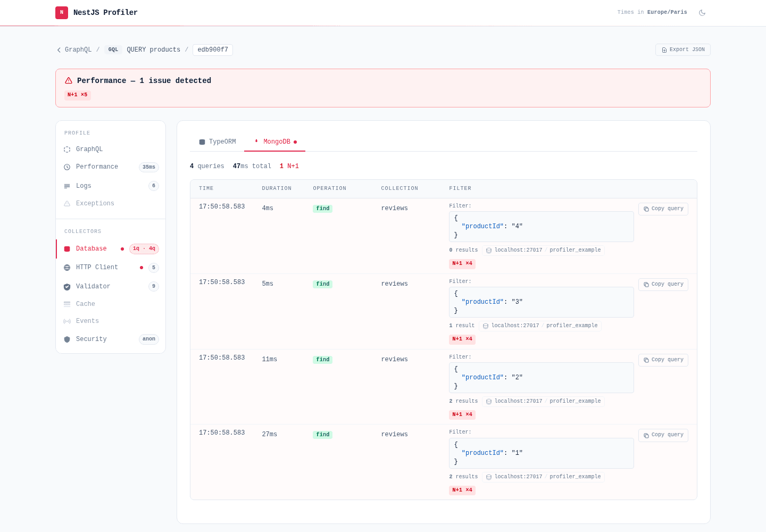This screenshot has height=532, width=766.
Task: Click the filter code box with productId "3"
Action: pyautogui.click(x=542, y=302)
